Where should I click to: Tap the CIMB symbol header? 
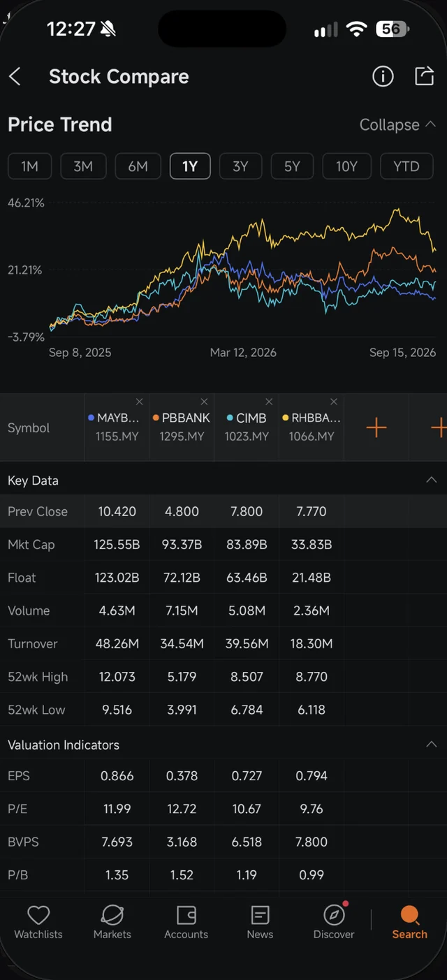click(247, 427)
